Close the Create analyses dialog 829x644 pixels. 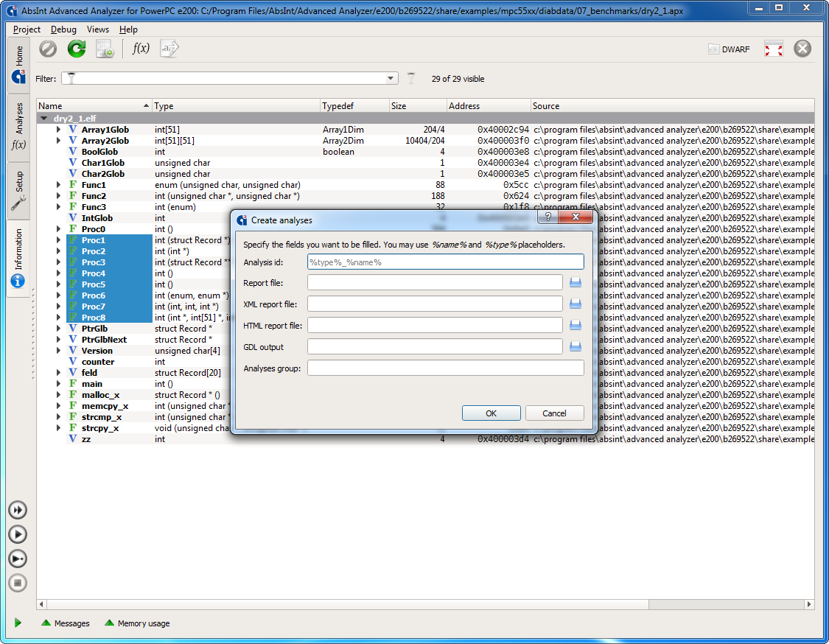(576, 217)
